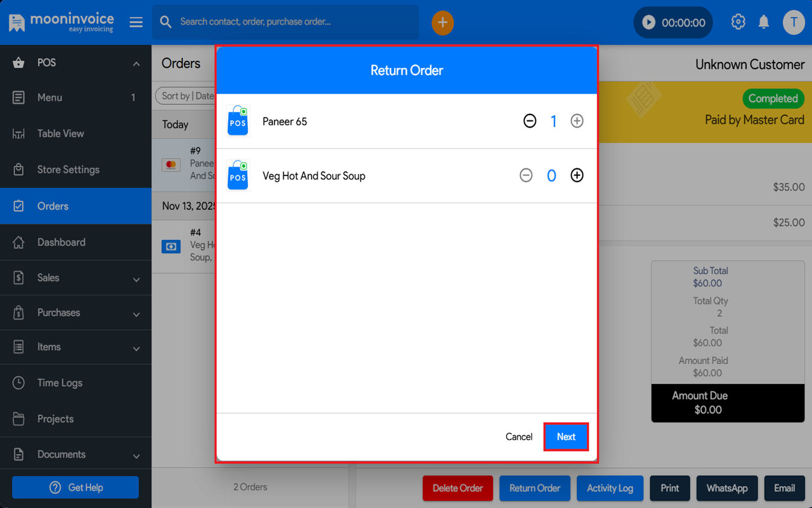812x508 pixels.
Task: Open settings gear icon
Action: pos(738,22)
